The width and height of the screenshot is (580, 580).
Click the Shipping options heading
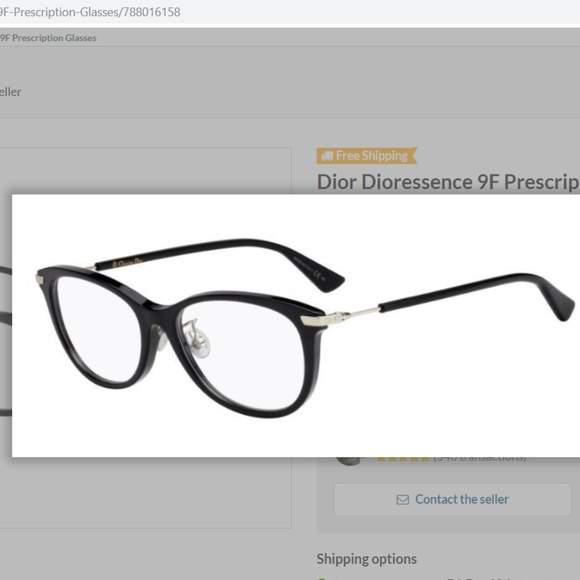pyautogui.click(x=367, y=559)
